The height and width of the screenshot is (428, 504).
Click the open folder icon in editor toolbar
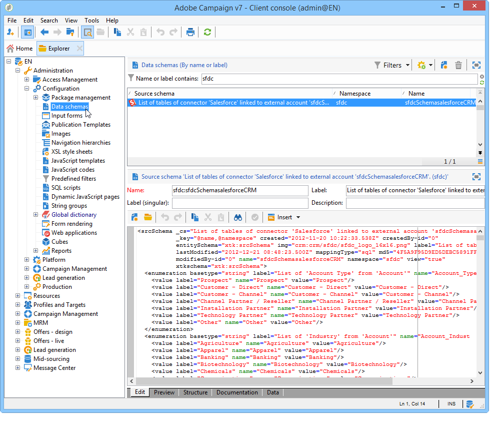[x=148, y=217]
